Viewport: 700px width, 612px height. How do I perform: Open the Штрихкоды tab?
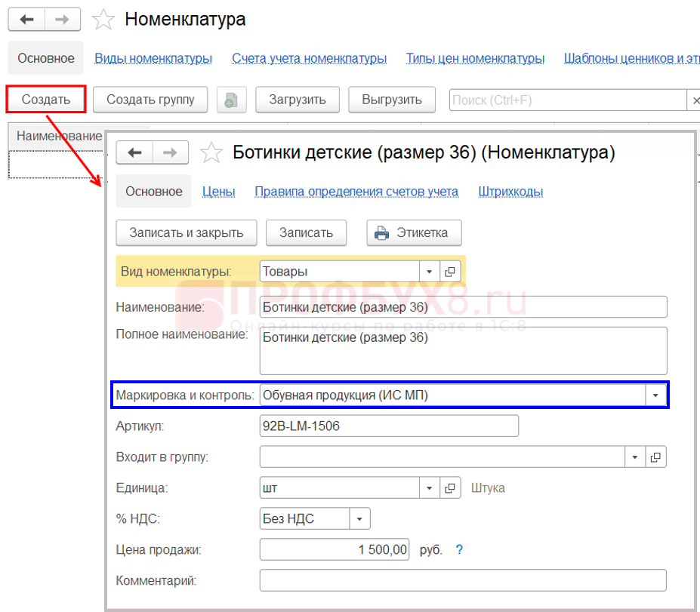click(510, 192)
